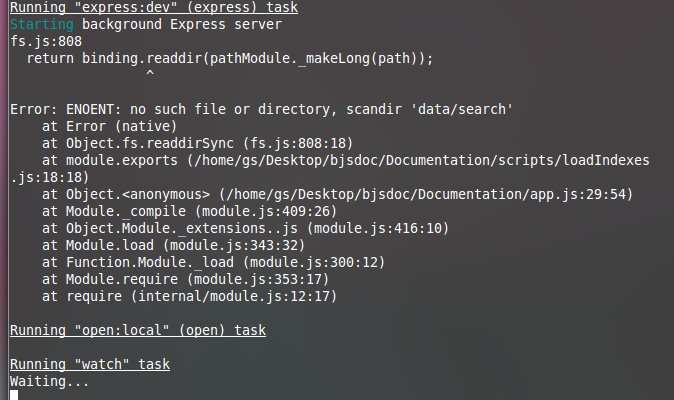The image size is (674, 400).
Task: Click the caret marker under binding.readdir
Action: click(150, 73)
